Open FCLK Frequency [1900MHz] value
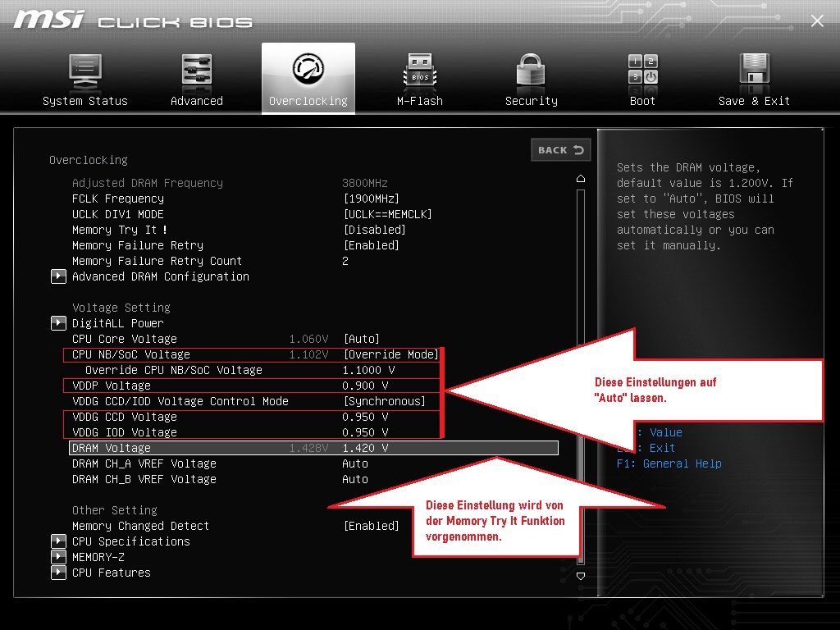This screenshot has height=630, width=840. click(372, 199)
